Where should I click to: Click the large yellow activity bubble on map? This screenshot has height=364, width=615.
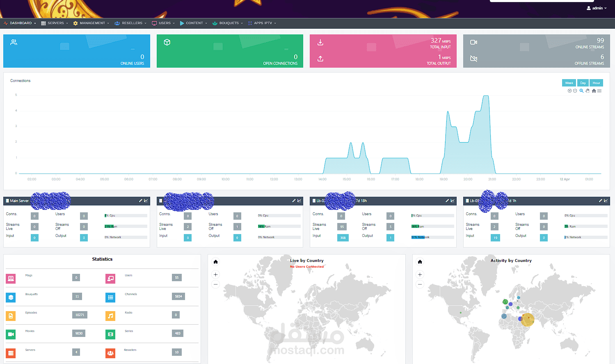coord(528,319)
